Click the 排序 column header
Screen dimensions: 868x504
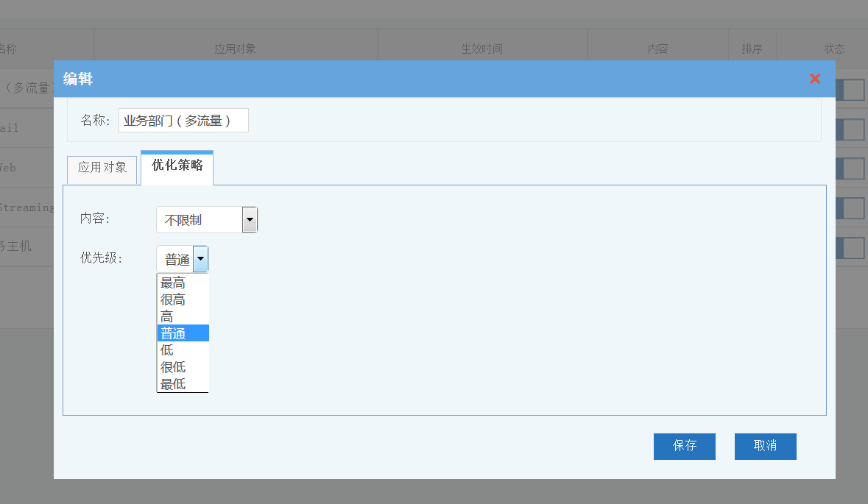[x=752, y=49]
